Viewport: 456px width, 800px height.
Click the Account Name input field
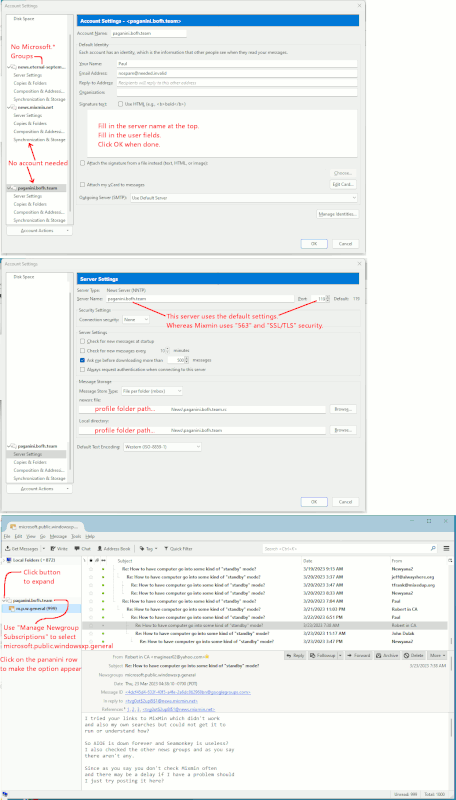[x=148, y=33]
